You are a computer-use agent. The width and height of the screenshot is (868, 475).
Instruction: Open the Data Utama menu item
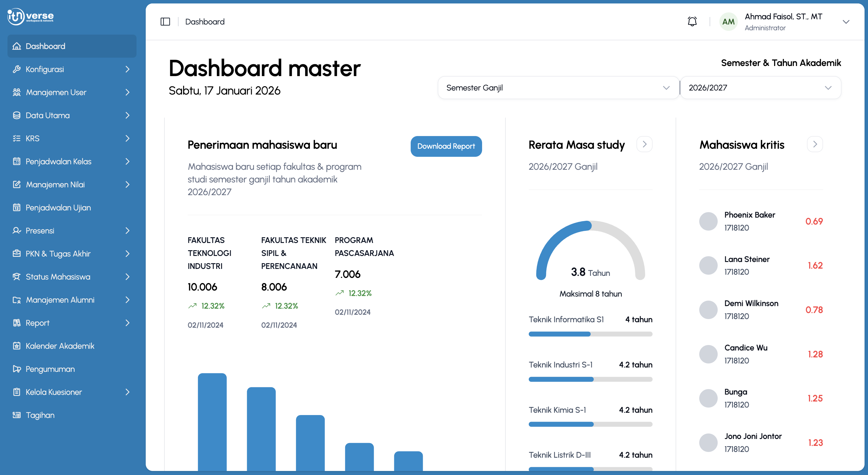coord(72,115)
